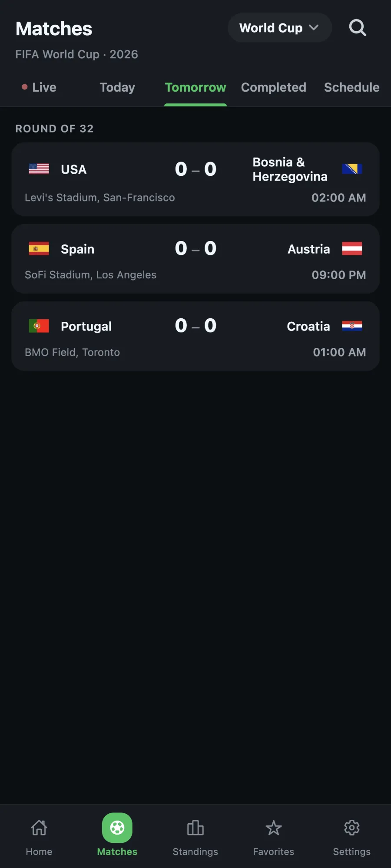
Task: Open the Schedule tab
Action: [x=352, y=87]
